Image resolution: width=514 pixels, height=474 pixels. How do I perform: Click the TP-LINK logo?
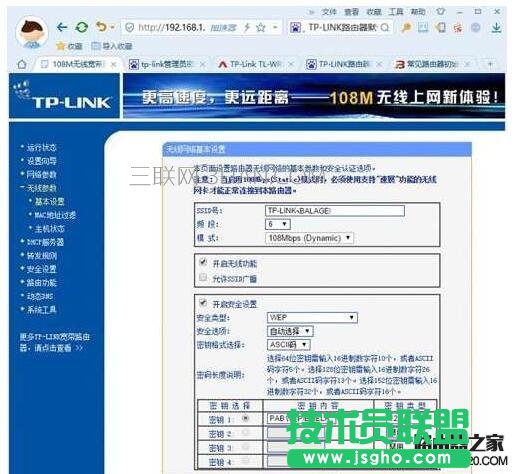coord(64,96)
